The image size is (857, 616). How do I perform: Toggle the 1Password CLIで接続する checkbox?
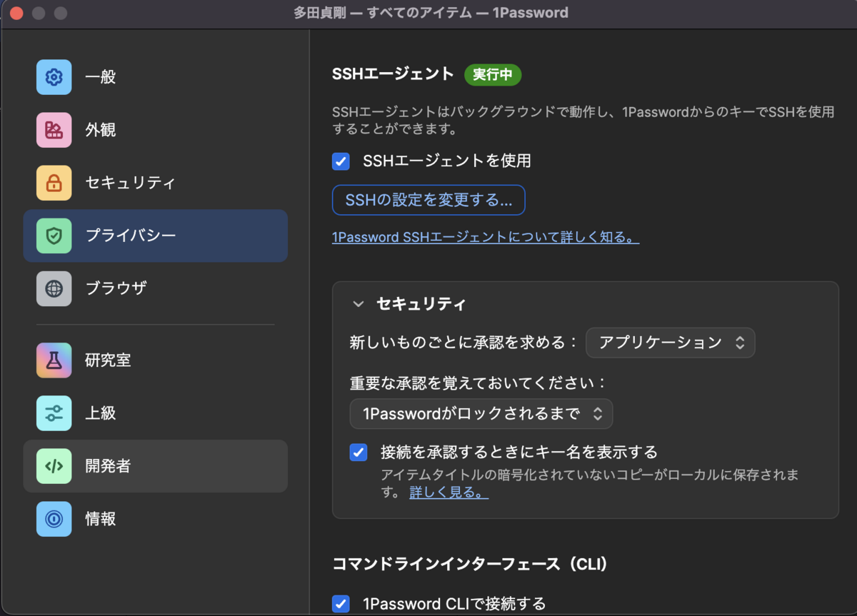click(341, 604)
